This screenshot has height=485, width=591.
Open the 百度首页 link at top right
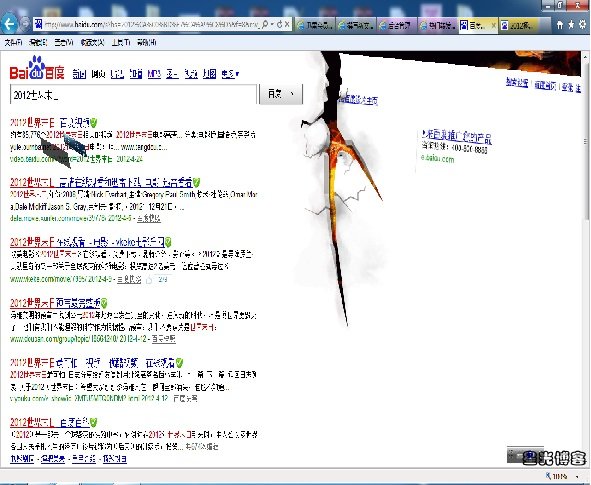pyautogui.click(x=545, y=85)
